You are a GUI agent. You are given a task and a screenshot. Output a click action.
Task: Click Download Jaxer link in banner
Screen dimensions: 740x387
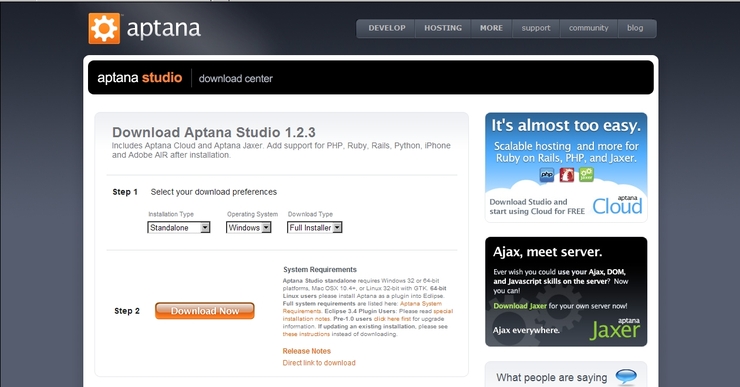pos(520,306)
